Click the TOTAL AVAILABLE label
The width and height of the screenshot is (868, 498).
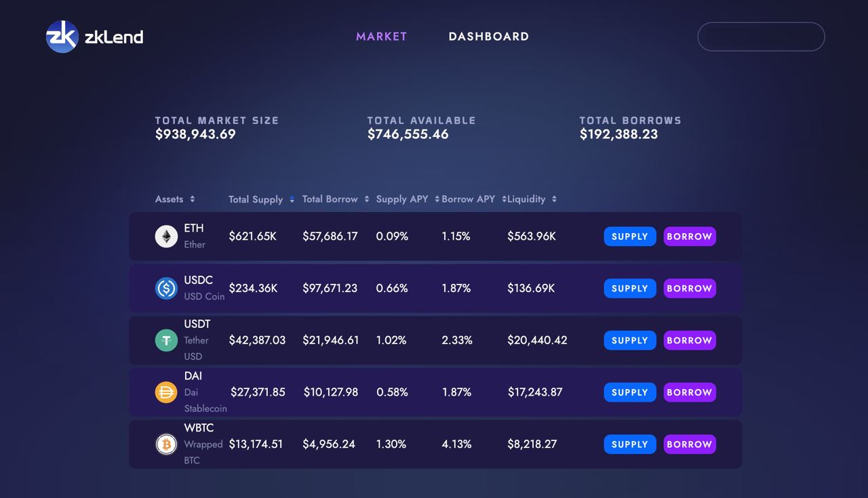pyautogui.click(x=422, y=121)
